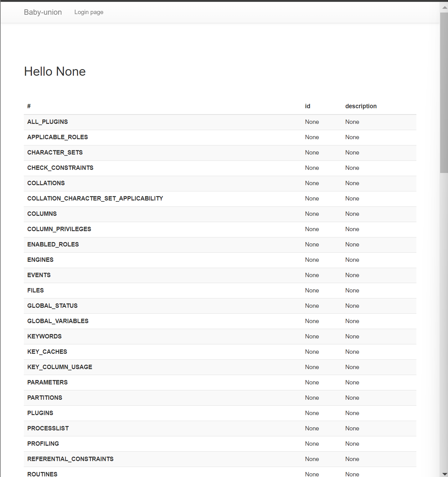The image size is (448, 477).
Task: Select the KEYWORDS row name
Action: (44, 337)
